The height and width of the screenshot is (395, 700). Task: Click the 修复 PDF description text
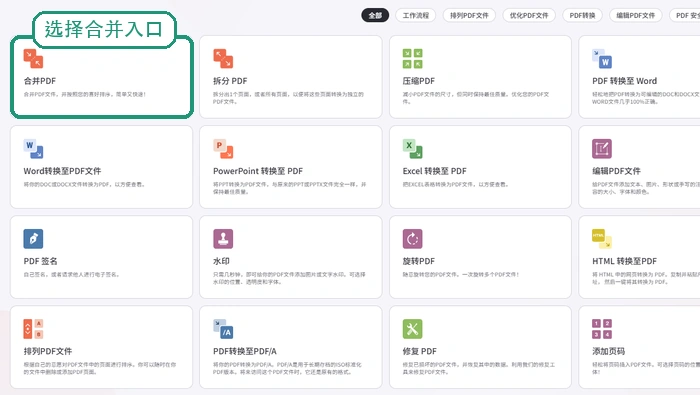coord(479,368)
